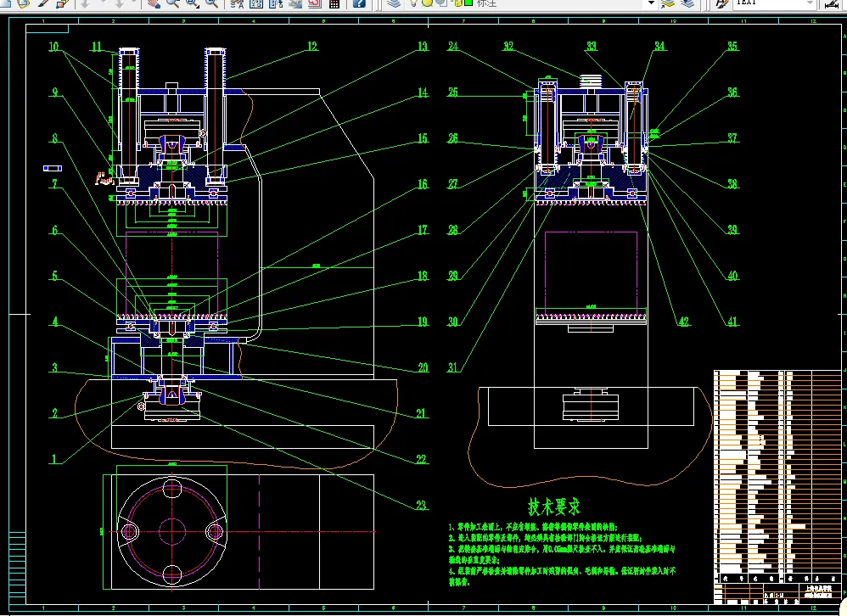Viewport: 847px width, 616px height.
Task: Toggle the layer on/off light bulb
Action: [413, 3]
